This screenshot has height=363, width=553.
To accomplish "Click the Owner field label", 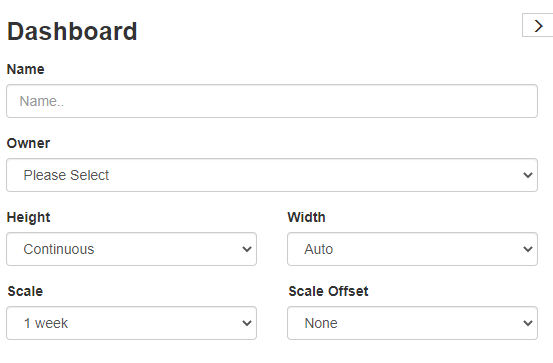I will click(x=29, y=143).
